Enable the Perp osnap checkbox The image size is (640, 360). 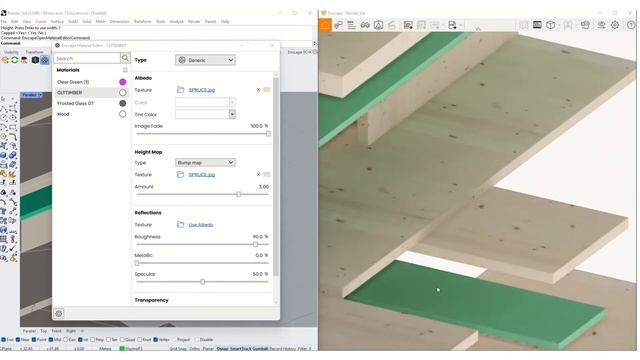[93, 340]
